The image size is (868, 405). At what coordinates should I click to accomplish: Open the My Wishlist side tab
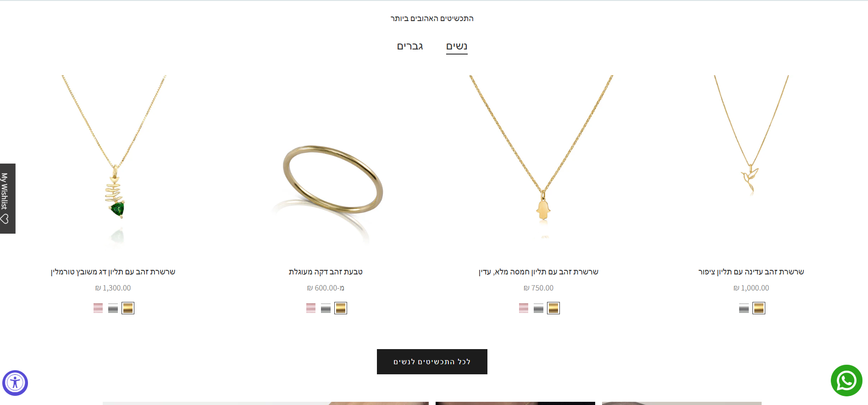click(7, 198)
